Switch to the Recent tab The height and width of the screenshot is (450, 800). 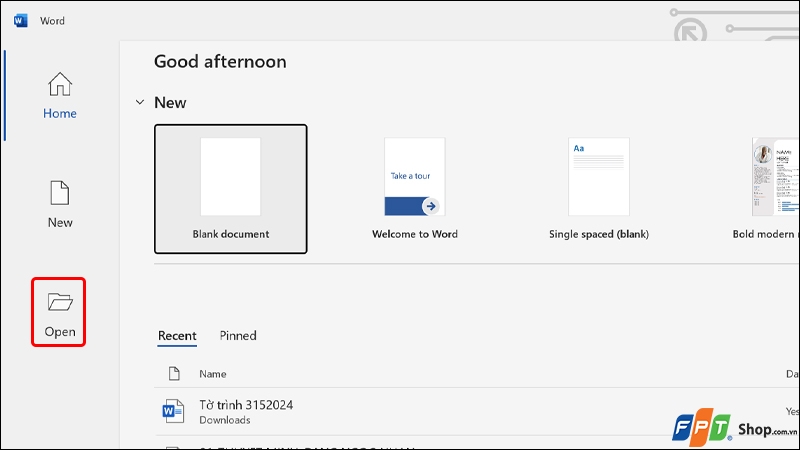tap(177, 336)
